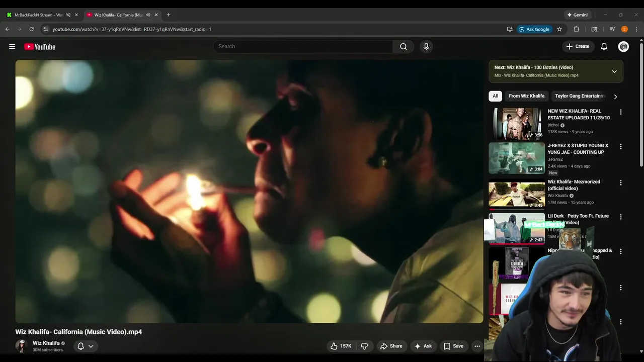Click the Create button
Viewport: 644px width, 362px height.
(578, 47)
